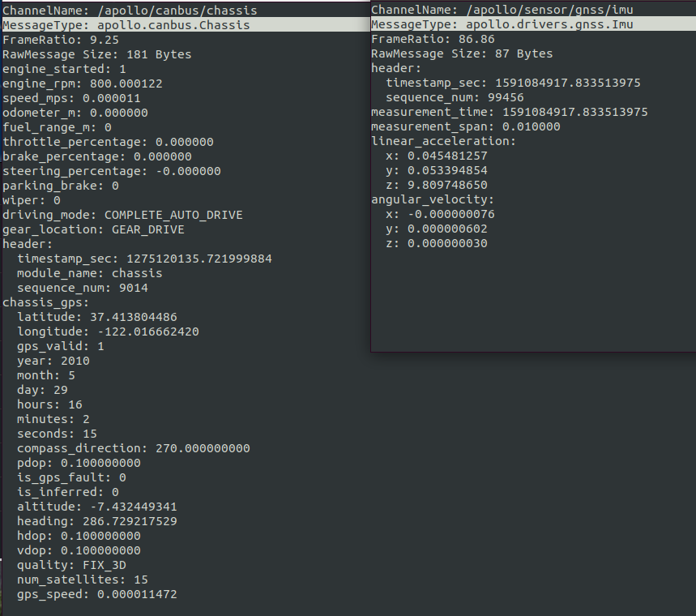
Task: Click the pdop 0.100000000 line
Action: (x=79, y=464)
